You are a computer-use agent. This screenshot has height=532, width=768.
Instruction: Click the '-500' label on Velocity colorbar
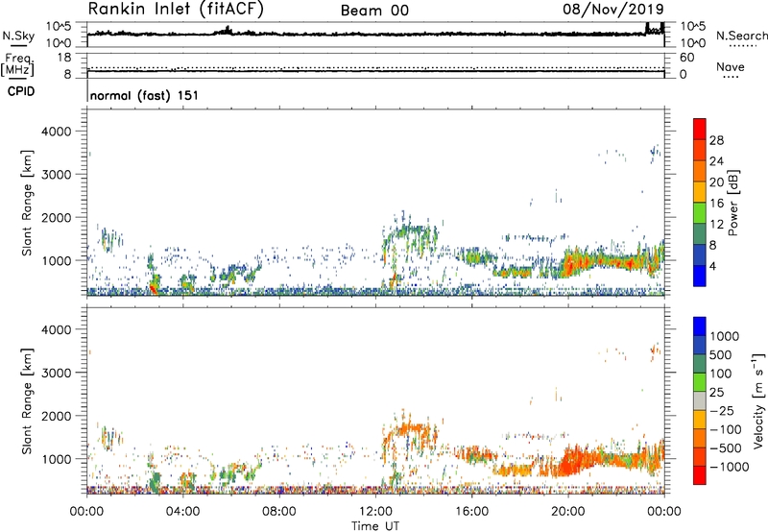tap(726, 448)
